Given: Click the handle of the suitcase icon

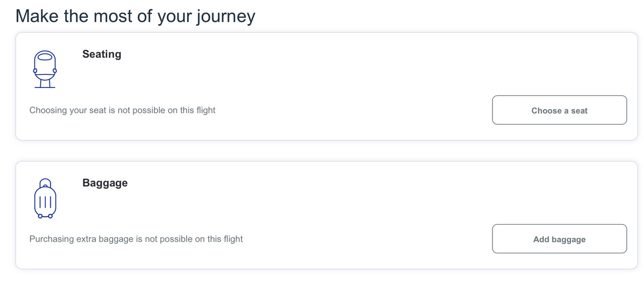Looking at the screenshot, I should [x=45, y=181].
